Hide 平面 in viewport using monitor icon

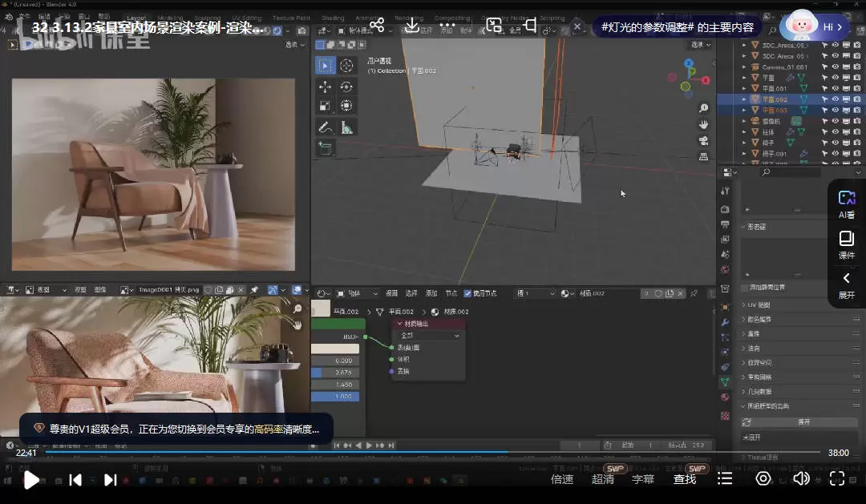click(846, 78)
